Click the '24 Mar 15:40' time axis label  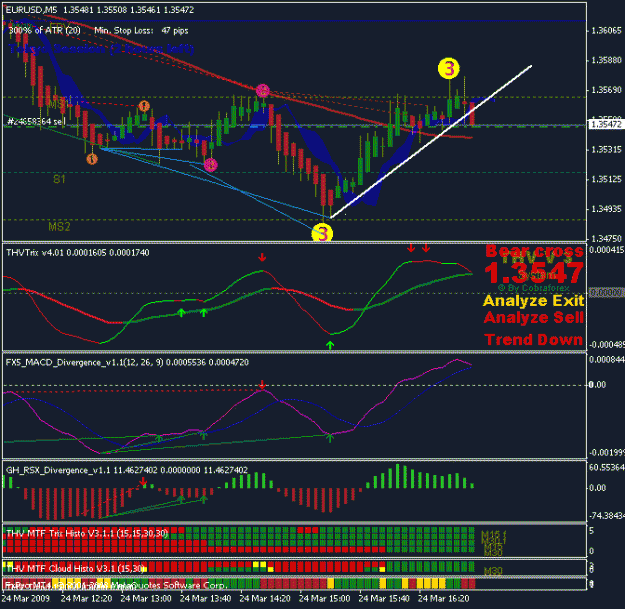[x=384, y=599]
